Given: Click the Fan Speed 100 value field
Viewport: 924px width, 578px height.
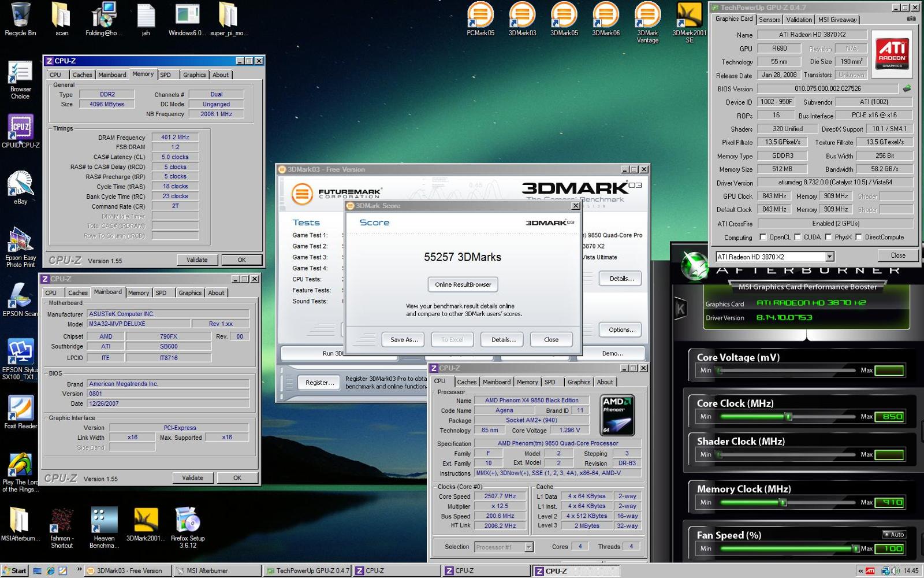Looking at the screenshot, I should (889, 549).
